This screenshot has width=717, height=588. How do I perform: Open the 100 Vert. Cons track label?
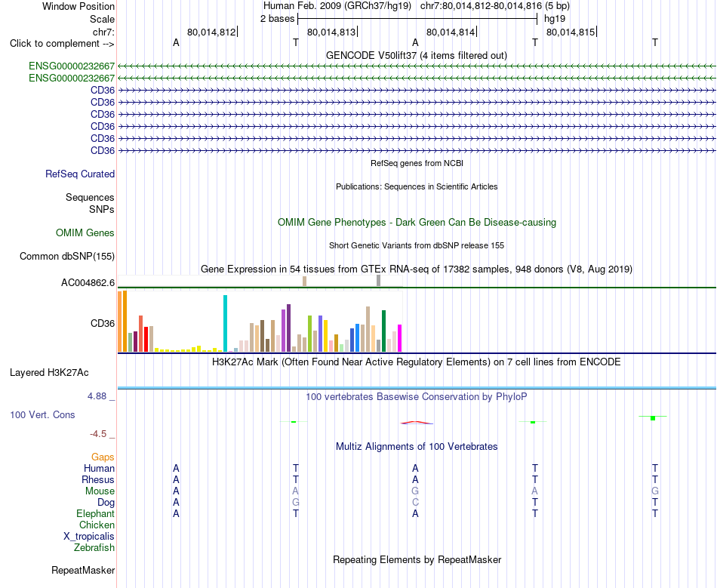pos(42,414)
